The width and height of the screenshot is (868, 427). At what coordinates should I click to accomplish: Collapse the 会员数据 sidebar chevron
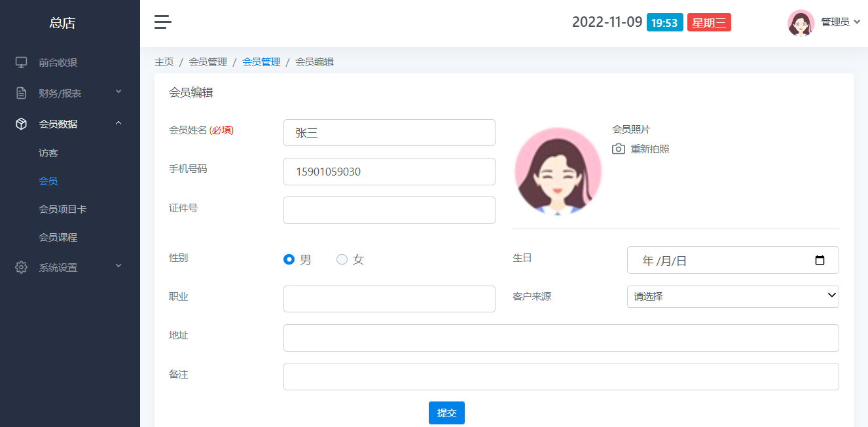pyautogui.click(x=118, y=123)
